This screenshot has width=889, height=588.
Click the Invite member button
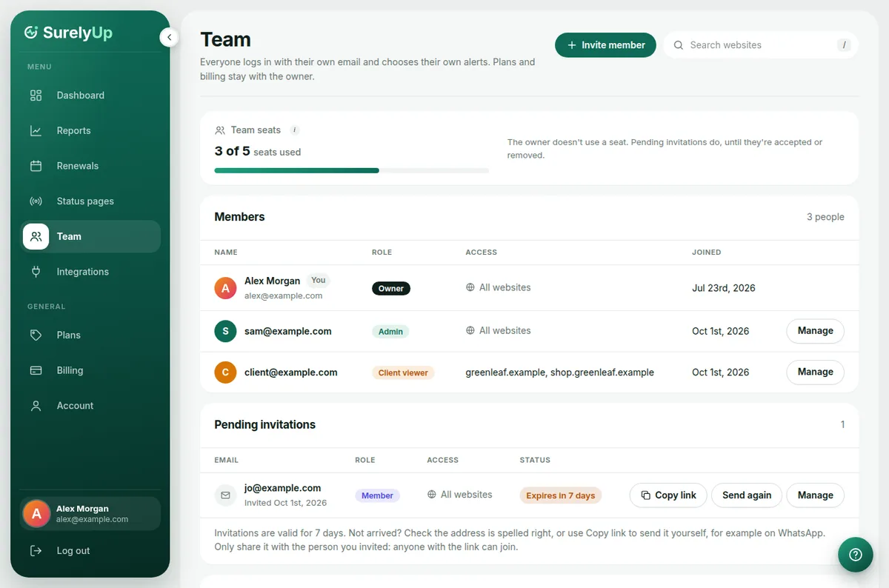tap(605, 45)
